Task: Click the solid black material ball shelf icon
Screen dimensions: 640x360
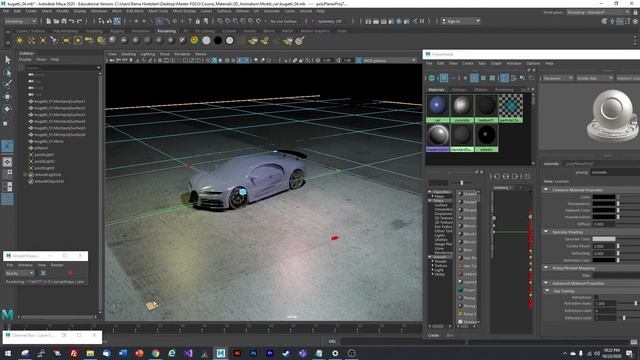Action: [x=218, y=40]
